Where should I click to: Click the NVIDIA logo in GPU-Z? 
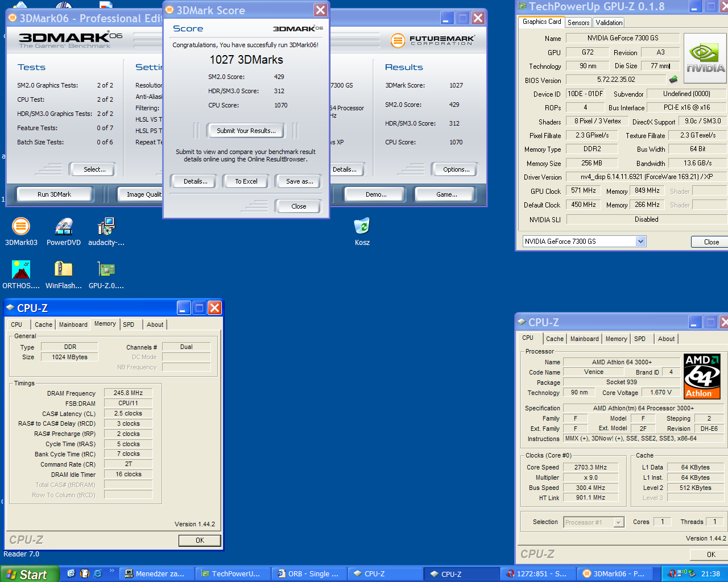[705, 58]
